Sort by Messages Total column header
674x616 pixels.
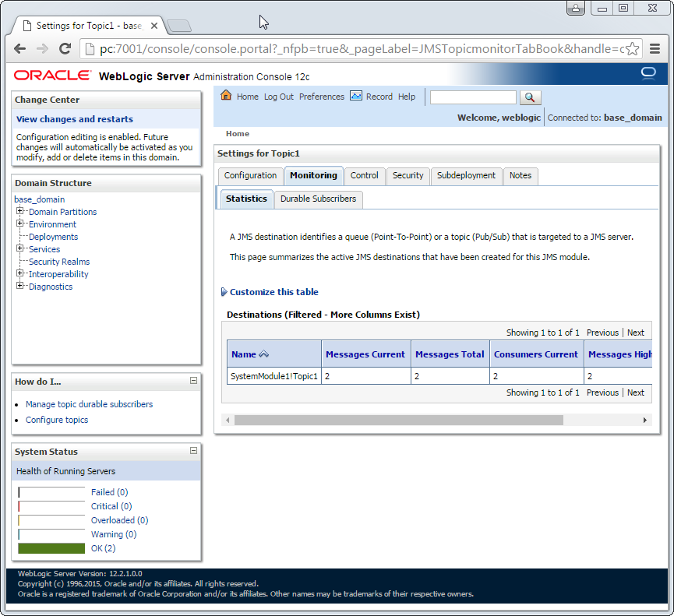[450, 354]
